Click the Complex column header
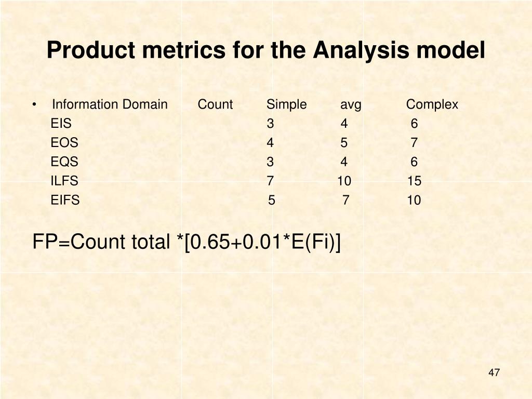The width and height of the screenshot is (532, 399). point(432,104)
